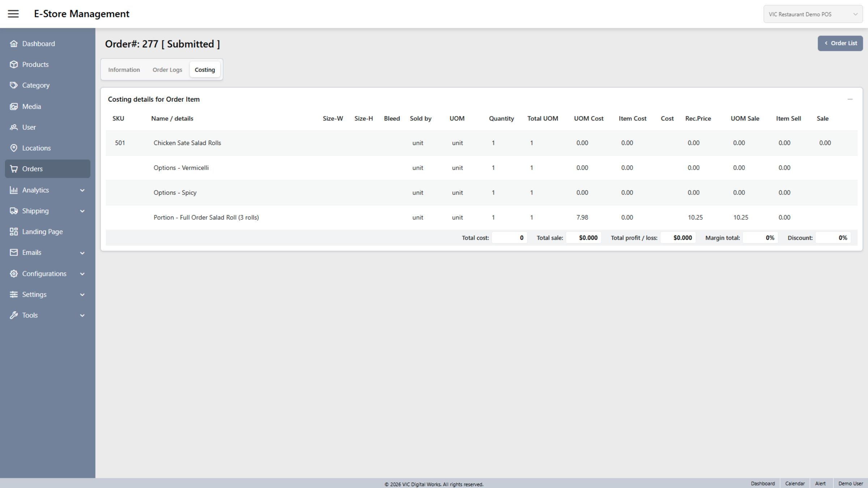Click the Landing Page grid icon
This screenshot has width=868, height=488.
(14, 232)
